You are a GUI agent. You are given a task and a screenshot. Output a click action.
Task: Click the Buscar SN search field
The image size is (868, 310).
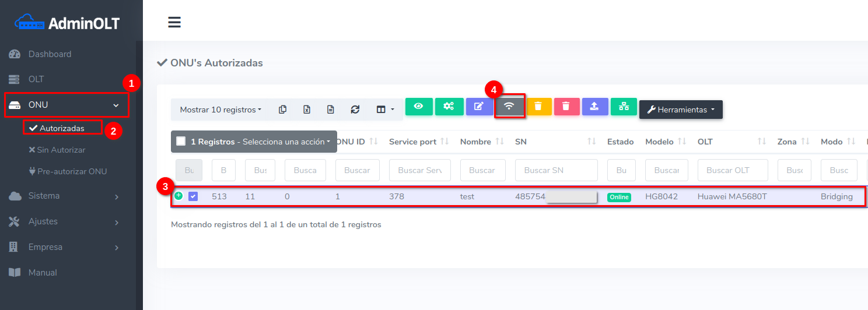pos(556,170)
